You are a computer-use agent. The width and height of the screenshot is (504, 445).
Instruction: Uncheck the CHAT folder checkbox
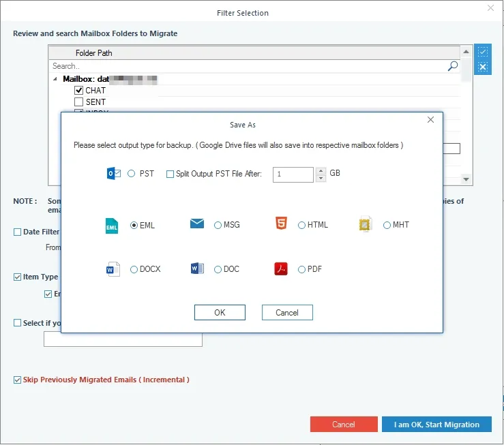(78, 90)
